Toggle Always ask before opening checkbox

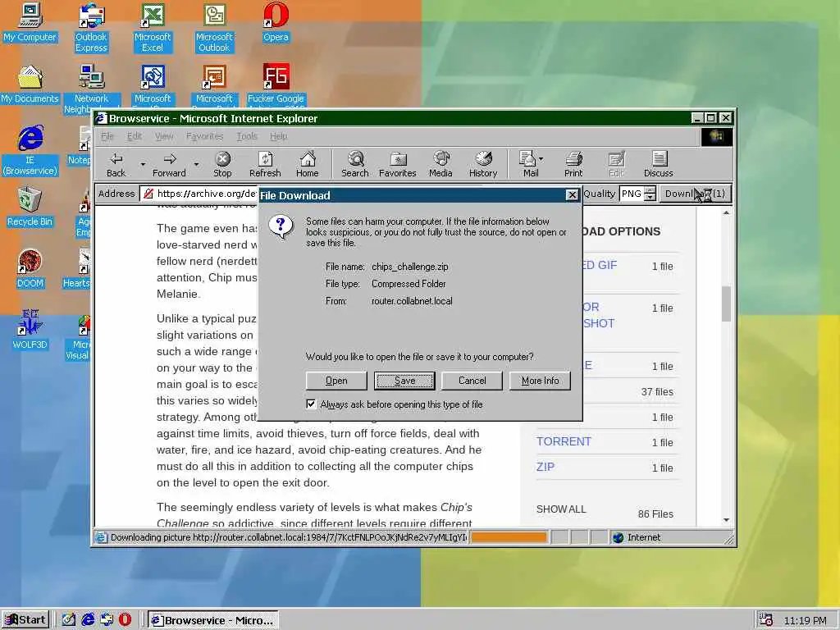click(311, 404)
